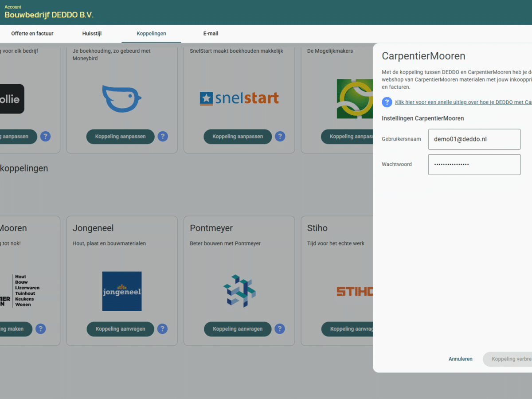Click Annuleren in the dialog
The image size is (532, 399).
[461, 359]
